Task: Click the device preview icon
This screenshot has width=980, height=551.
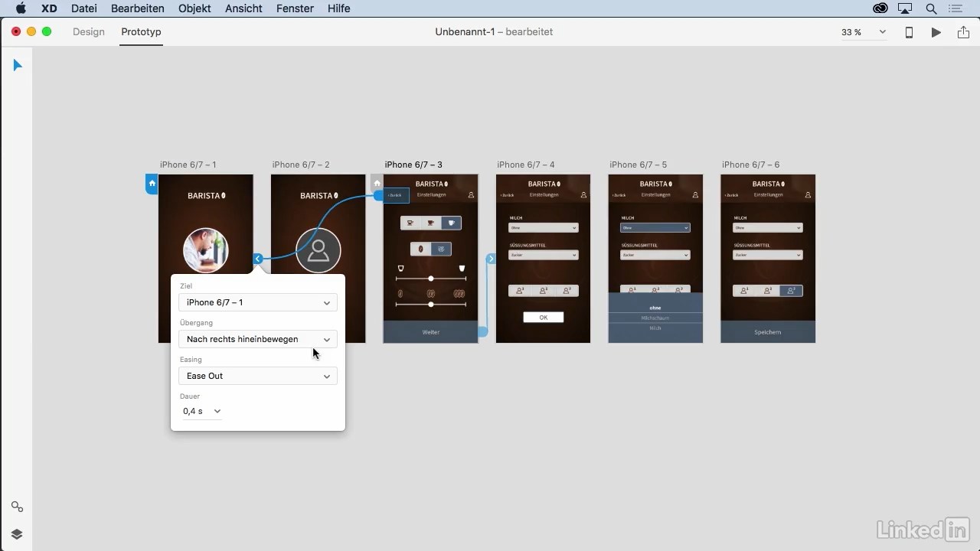Action: coord(909,32)
